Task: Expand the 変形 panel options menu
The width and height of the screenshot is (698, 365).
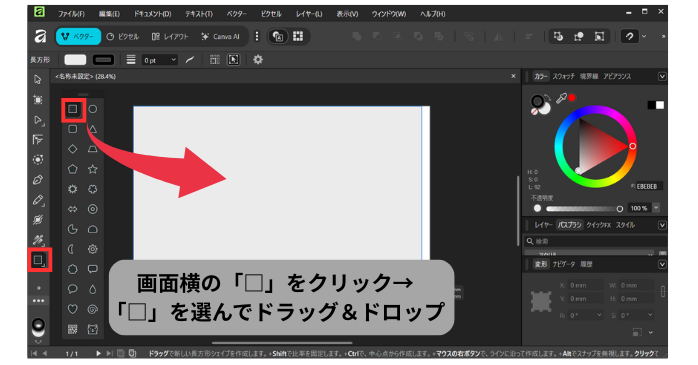Action: click(662, 264)
